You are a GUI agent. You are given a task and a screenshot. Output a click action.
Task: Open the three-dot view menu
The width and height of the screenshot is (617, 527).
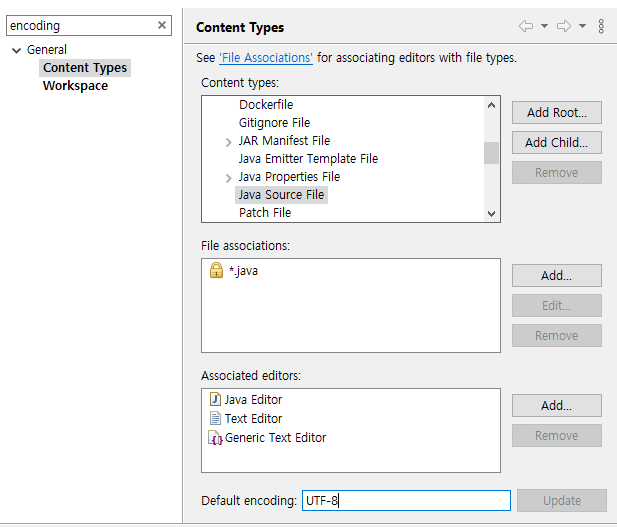tap(601, 26)
